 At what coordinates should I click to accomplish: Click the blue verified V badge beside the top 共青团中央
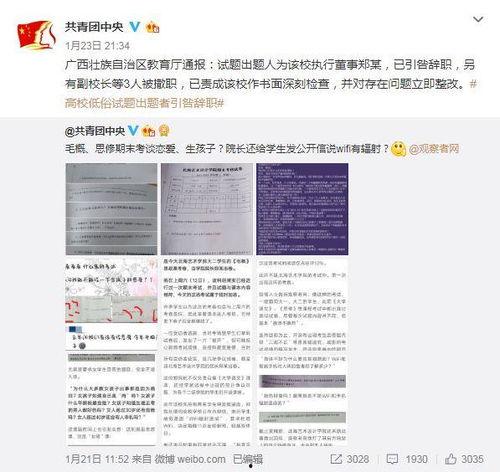134,27
